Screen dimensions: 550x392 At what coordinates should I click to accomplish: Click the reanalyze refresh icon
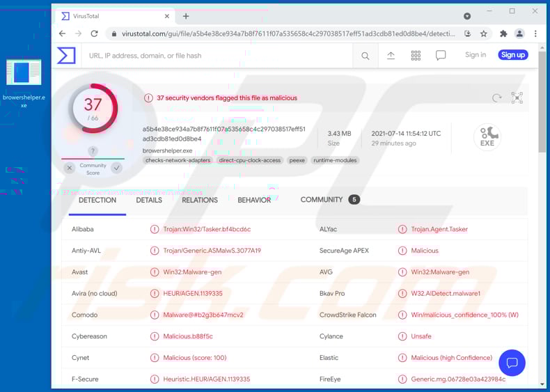click(x=496, y=98)
